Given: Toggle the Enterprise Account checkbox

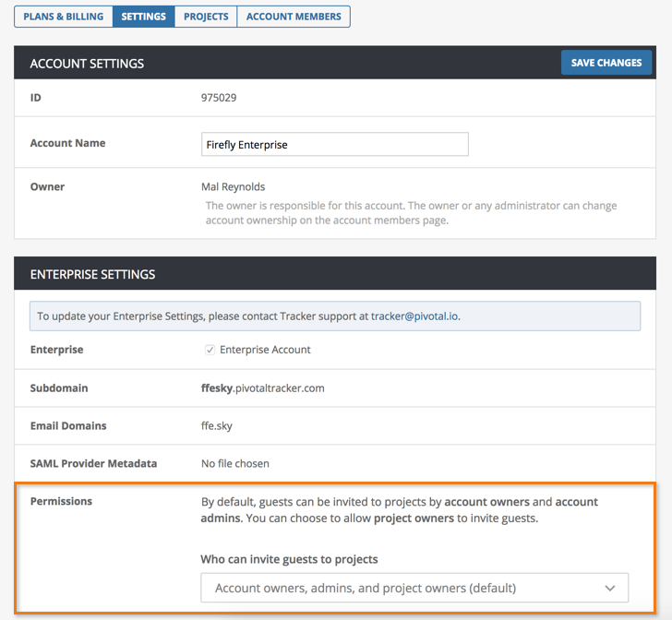Looking at the screenshot, I should (x=210, y=350).
